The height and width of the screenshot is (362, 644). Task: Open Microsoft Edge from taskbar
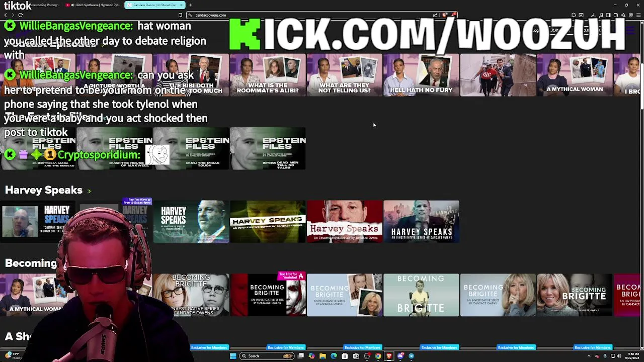point(334,356)
